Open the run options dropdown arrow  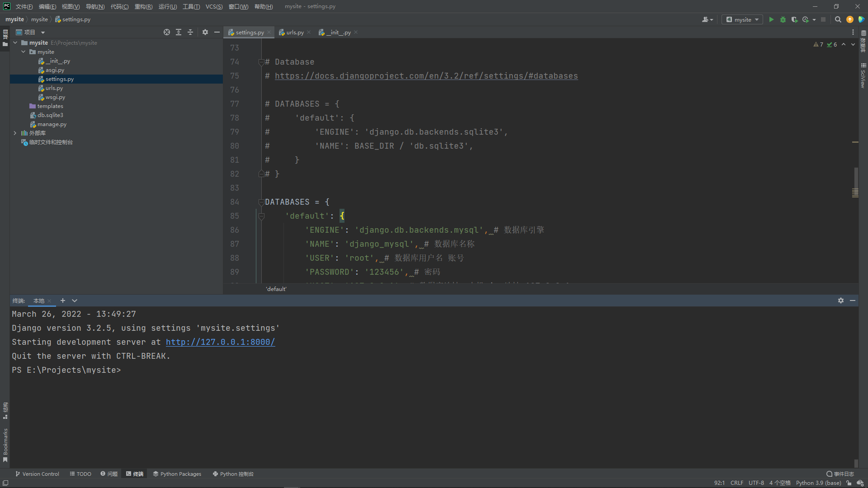pyautogui.click(x=814, y=19)
